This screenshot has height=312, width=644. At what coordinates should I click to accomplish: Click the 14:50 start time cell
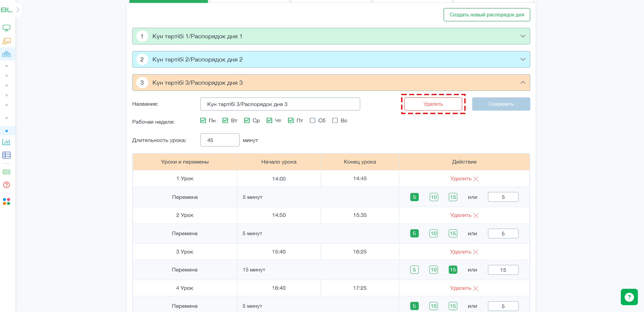279,215
